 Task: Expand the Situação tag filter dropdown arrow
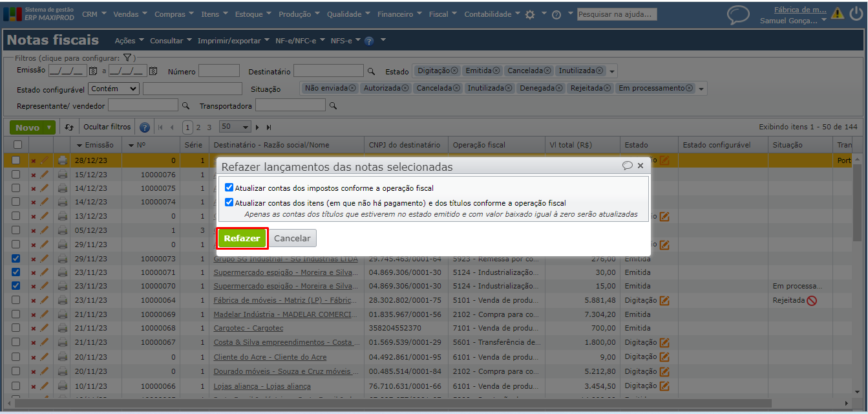(x=702, y=89)
